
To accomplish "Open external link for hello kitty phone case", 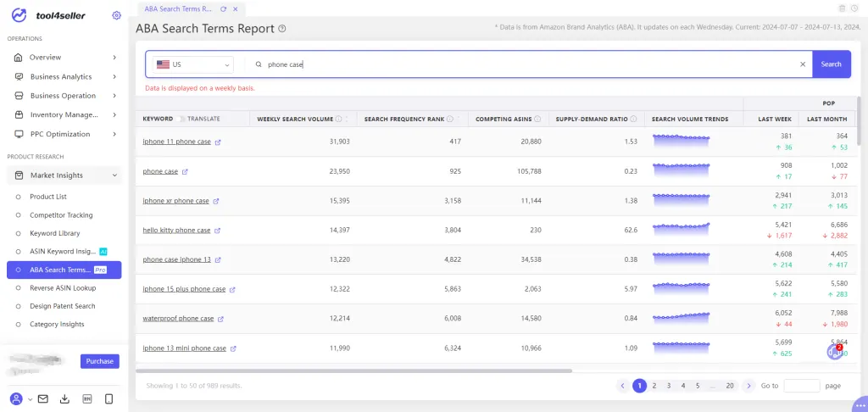I will [218, 231].
